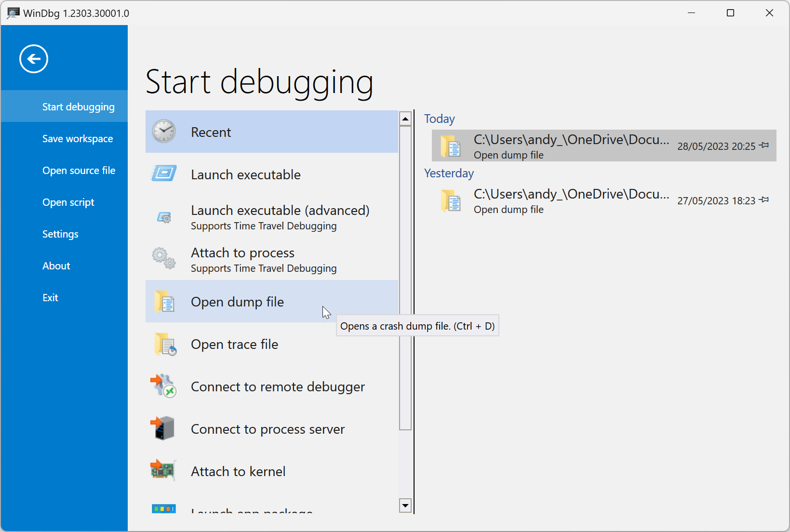Click the Connect to process server icon
Viewport: 790px width, 532px height.
click(162, 428)
